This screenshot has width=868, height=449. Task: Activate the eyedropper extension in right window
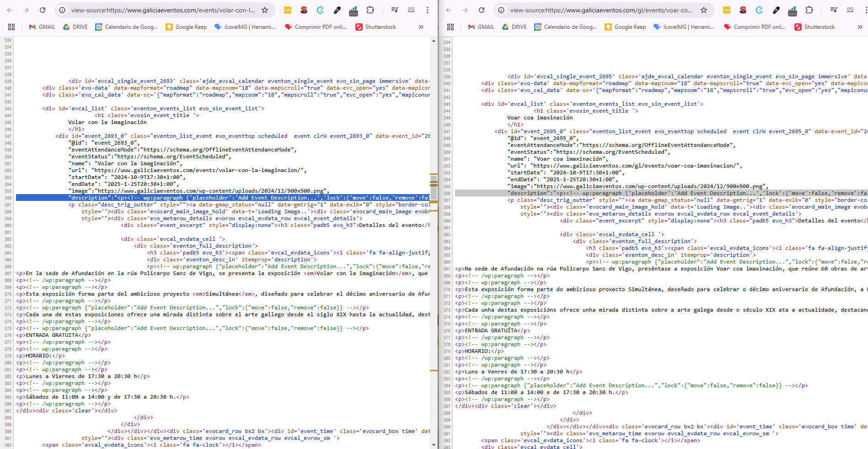tap(776, 10)
